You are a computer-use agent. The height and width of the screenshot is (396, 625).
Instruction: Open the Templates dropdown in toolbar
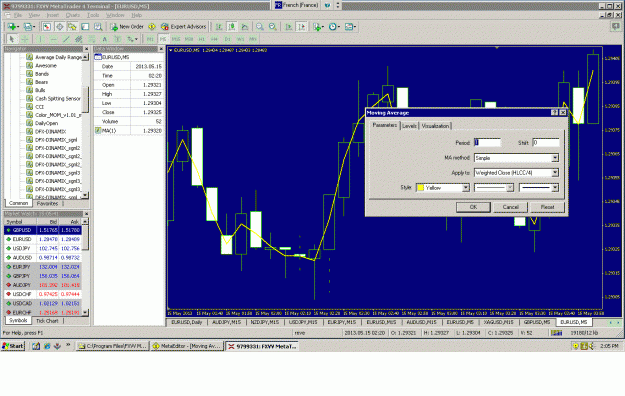click(x=350, y=27)
